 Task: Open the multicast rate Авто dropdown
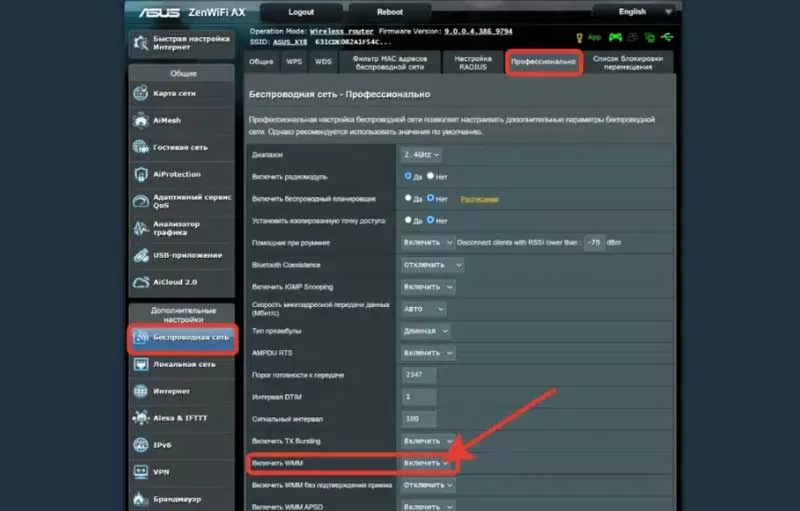tap(423, 309)
